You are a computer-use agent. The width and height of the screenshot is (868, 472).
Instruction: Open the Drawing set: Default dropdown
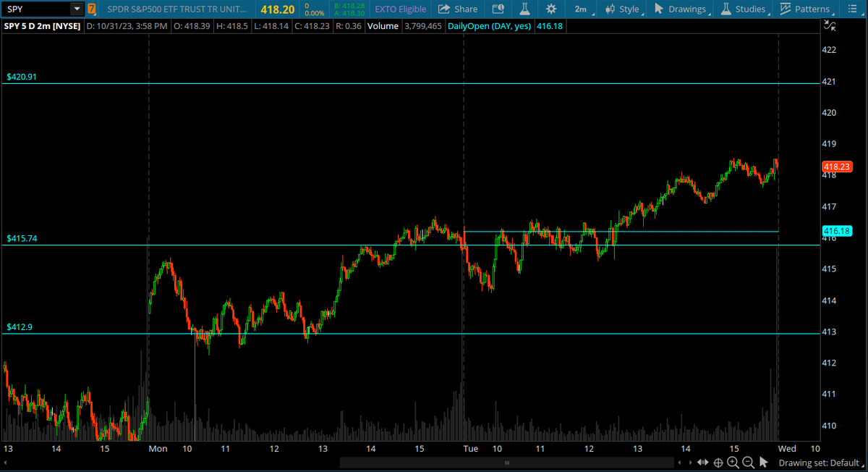(820, 463)
